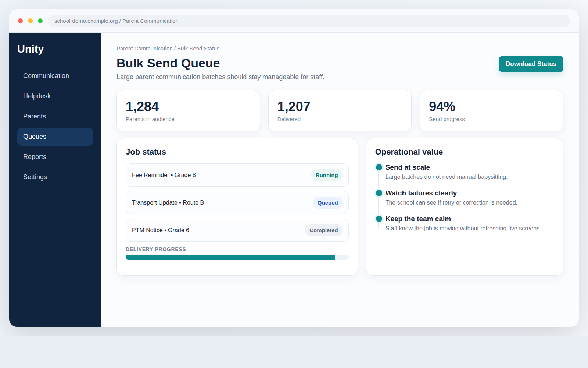Click the Unity logo in sidebar
This screenshot has width=588, height=368.
tap(31, 49)
